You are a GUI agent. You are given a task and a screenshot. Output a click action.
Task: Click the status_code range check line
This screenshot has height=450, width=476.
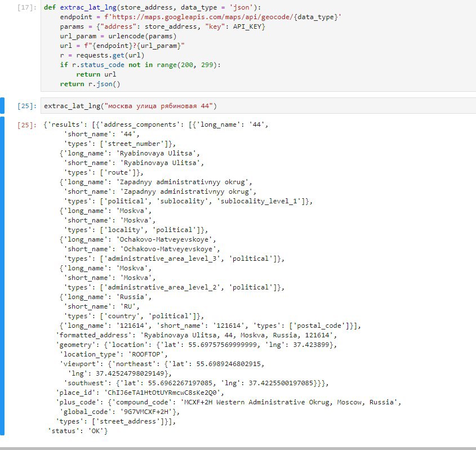click(140, 65)
